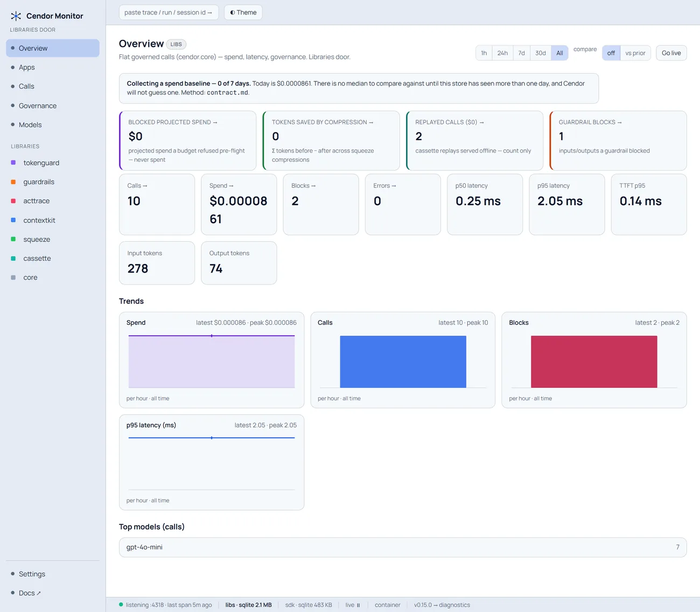
Task: Open the Errors metric tile
Action: [x=403, y=204]
